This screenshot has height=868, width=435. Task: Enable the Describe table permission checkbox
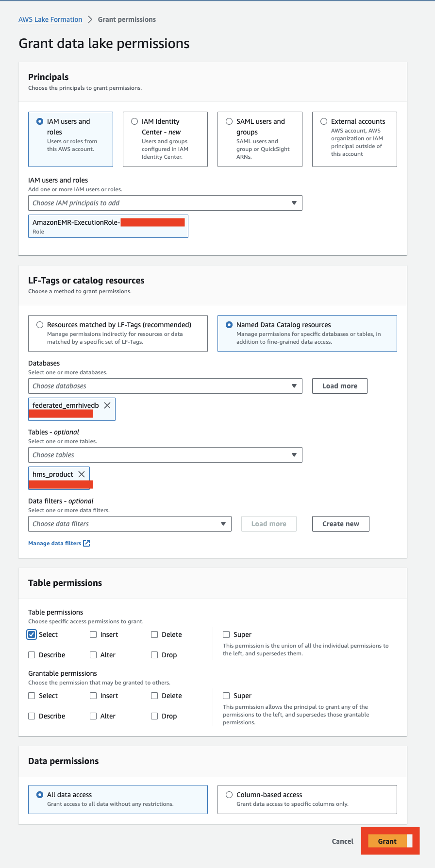click(x=32, y=655)
